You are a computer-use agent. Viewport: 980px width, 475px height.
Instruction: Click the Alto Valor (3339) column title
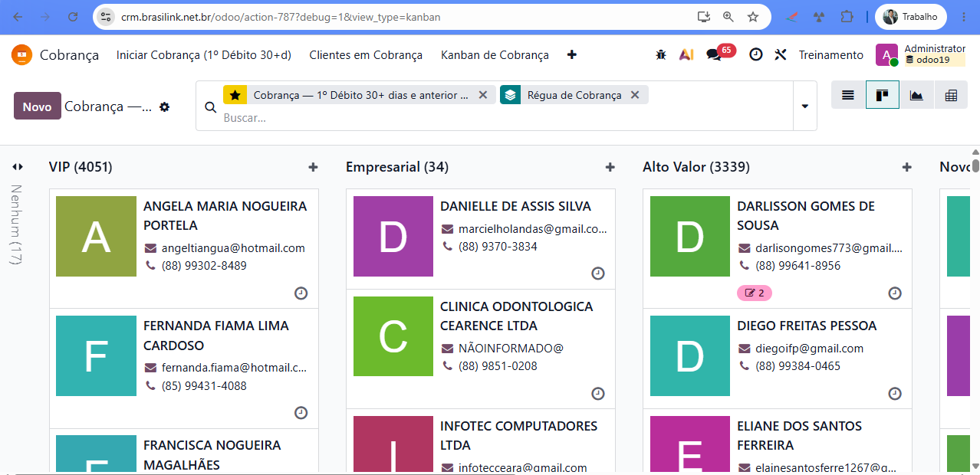[x=696, y=167]
